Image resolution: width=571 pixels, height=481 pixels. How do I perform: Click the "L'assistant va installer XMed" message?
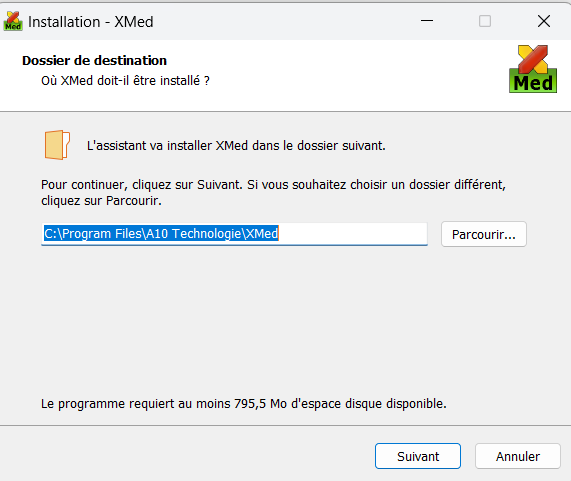(x=236, y=146)
